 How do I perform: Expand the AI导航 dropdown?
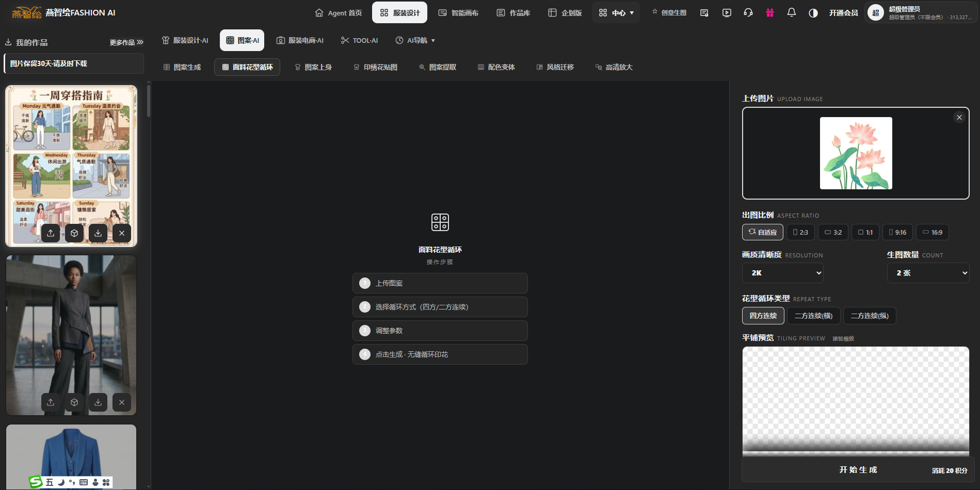coord(415,40)
